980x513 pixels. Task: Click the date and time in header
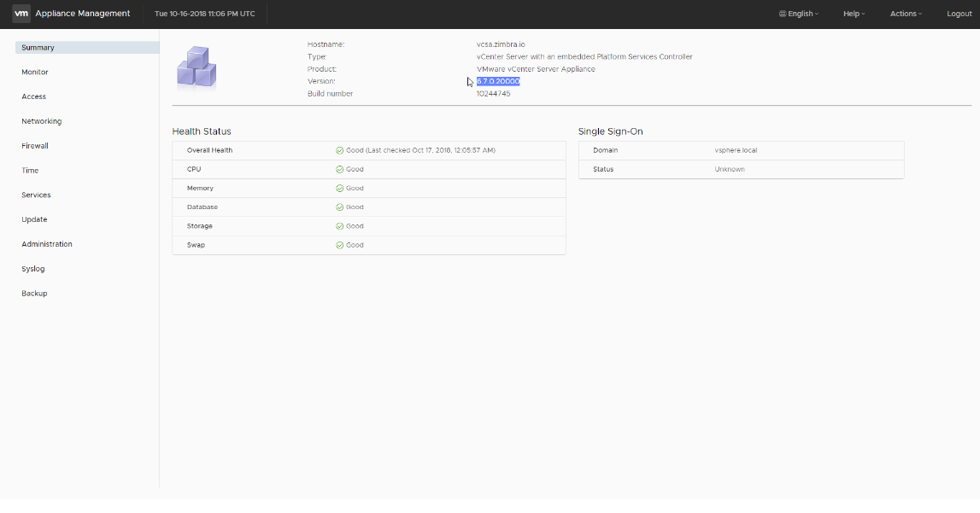(x=205, y=14)
